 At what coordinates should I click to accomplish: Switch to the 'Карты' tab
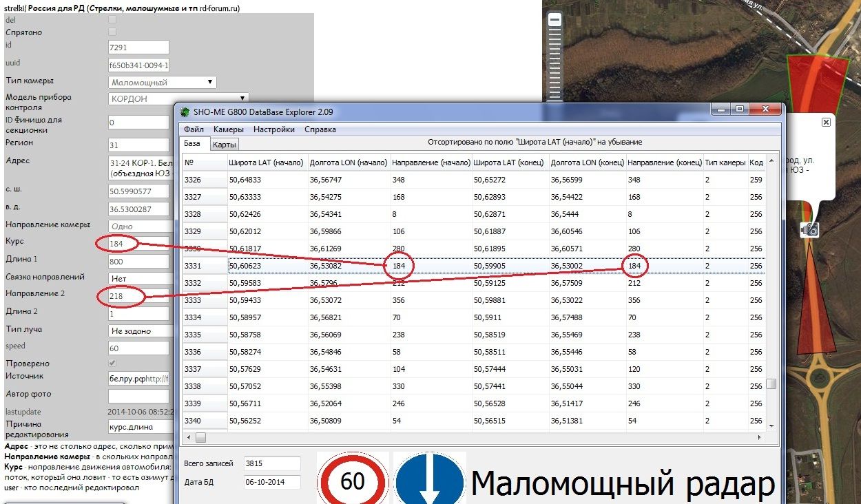[x=225, y=145]
